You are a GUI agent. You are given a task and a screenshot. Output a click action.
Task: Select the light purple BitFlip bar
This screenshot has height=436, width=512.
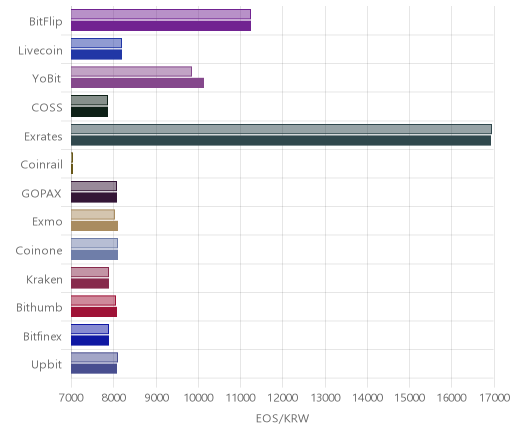point(161,14)
